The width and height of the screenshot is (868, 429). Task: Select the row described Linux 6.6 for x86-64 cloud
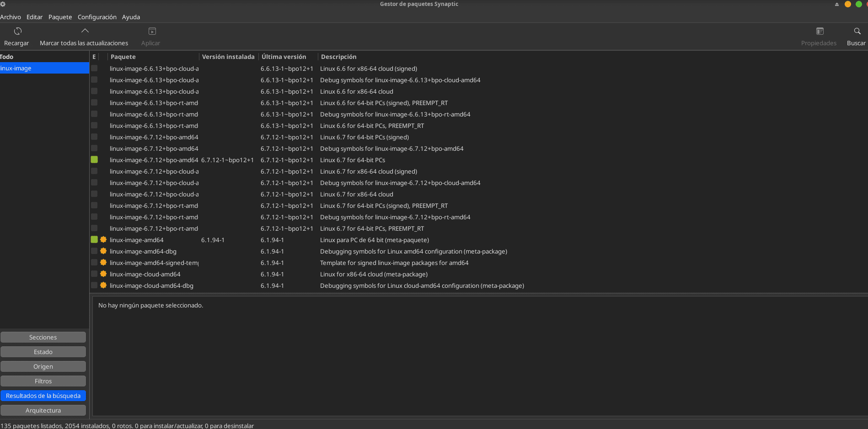click(x=479, y=91)
